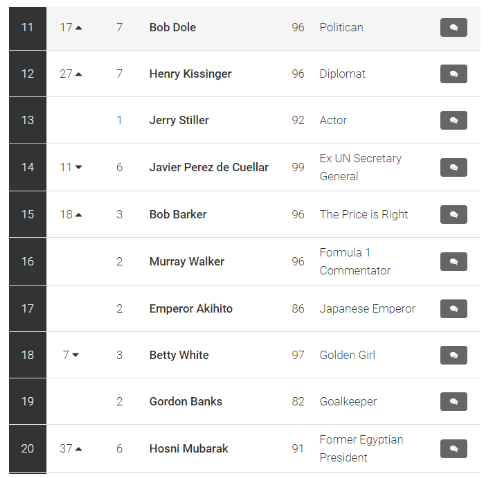The height and width of the screenshot is (478, 501).
Task: Click the down arrow beside 11
Action: pos(79,167)
